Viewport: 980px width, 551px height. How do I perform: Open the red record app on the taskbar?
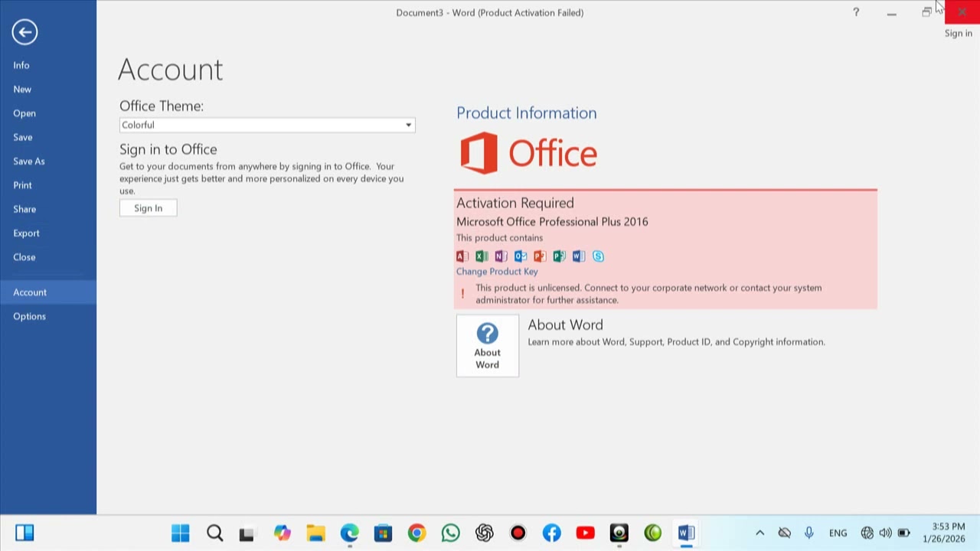[518, 533]
